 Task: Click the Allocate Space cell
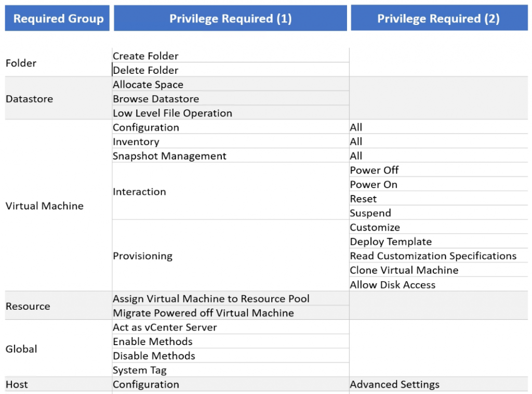point(148,85)
